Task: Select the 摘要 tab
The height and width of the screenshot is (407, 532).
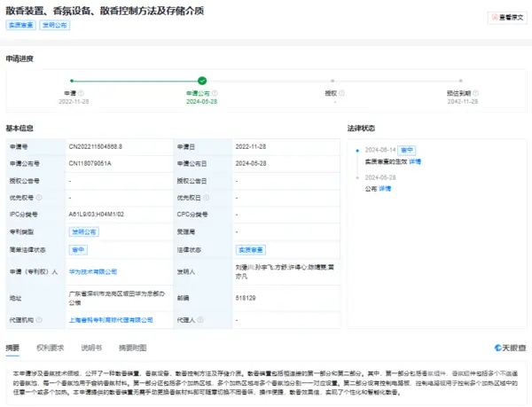Action: coord(13,348)
